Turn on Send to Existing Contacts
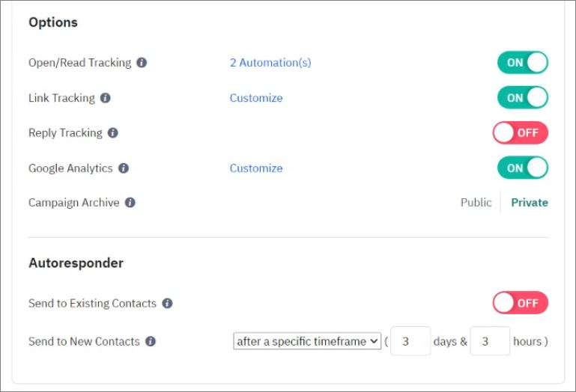The width and height of the screenshot is (576, 392). 521,303
